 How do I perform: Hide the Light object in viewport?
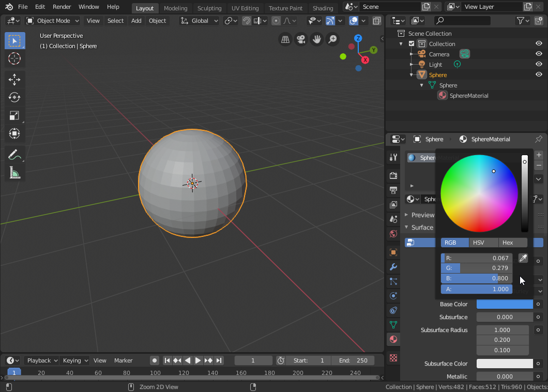pyautogui.click(x=539, y=64)
